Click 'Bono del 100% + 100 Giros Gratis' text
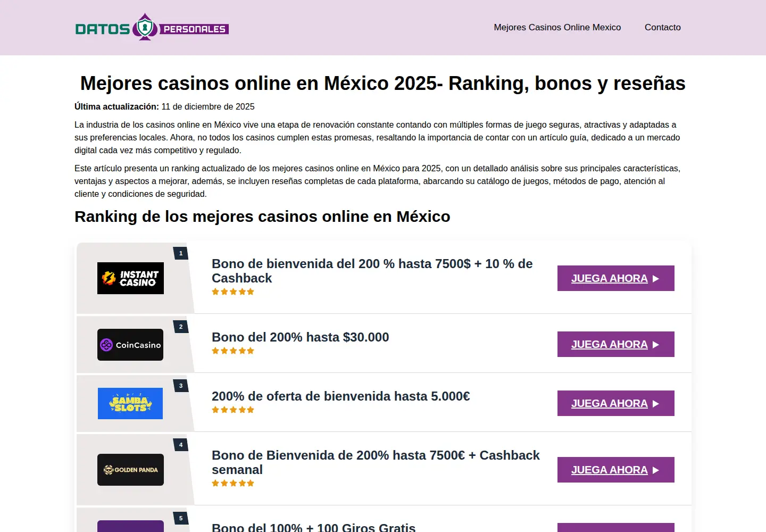Viewport: 766px width, 532px height. coord(313,527)
